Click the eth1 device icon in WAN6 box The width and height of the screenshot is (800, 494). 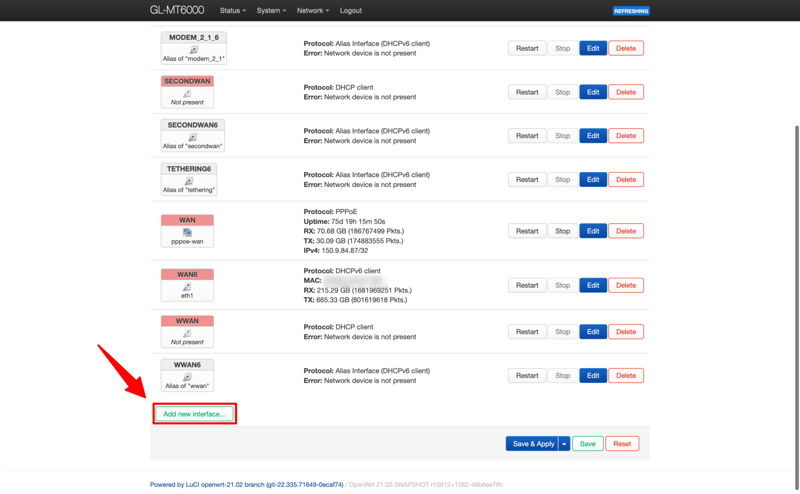tap(187, 287)
